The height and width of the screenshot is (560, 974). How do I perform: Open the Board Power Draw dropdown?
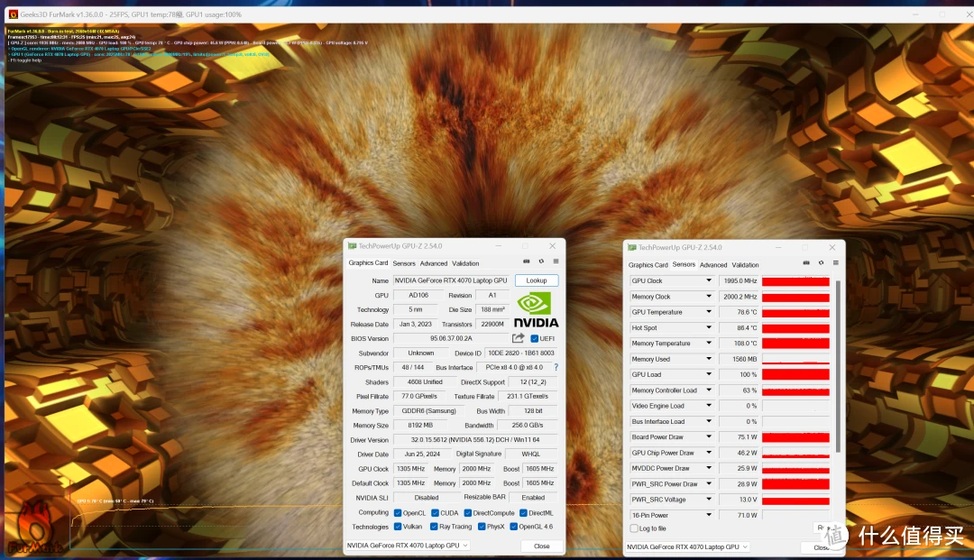pyautogui.click(x=709, y=436)
